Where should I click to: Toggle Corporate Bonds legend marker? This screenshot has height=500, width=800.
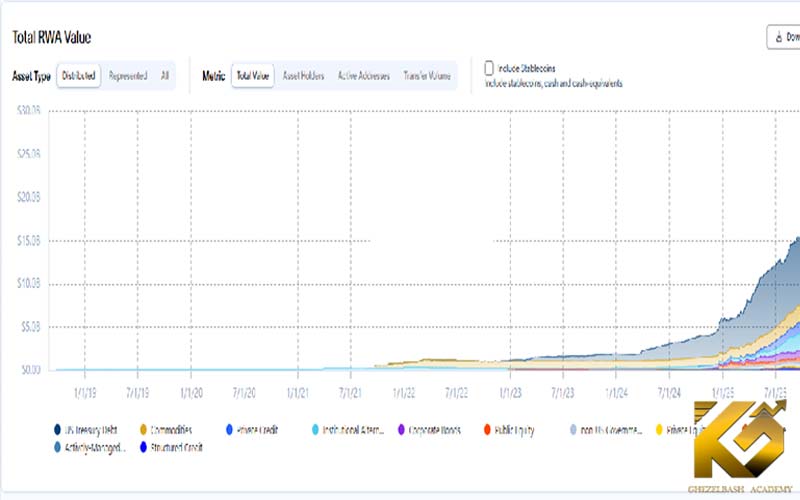click(x=401, y=430)
